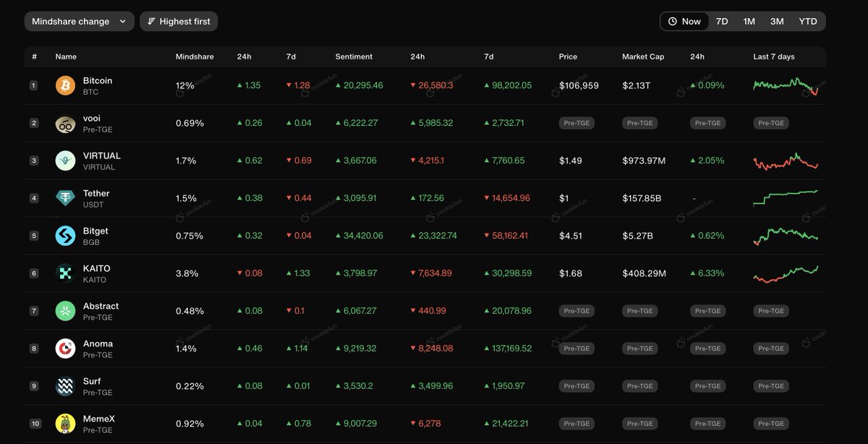Select the Now time range tab
This screenshot has width=868, height=444.
pos(684,22)
